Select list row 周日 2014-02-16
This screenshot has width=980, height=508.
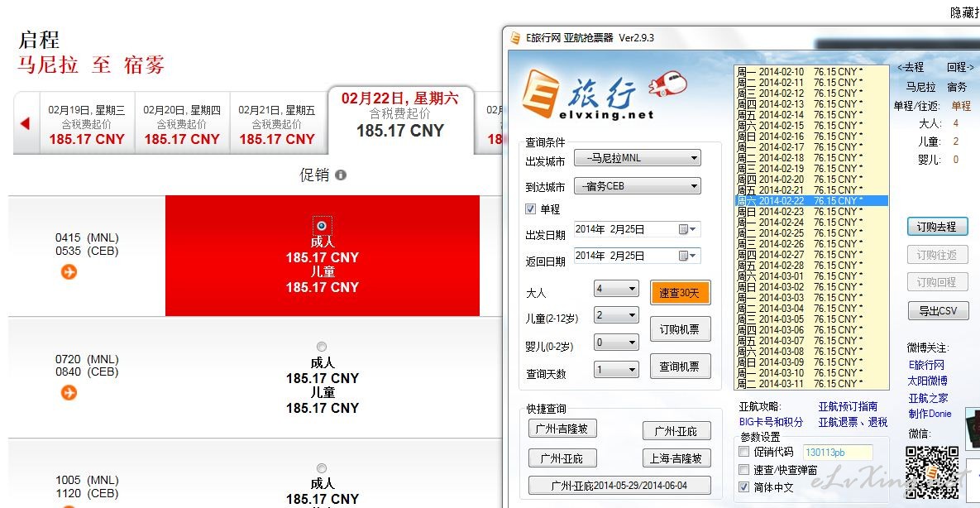[x=810, y=137]
